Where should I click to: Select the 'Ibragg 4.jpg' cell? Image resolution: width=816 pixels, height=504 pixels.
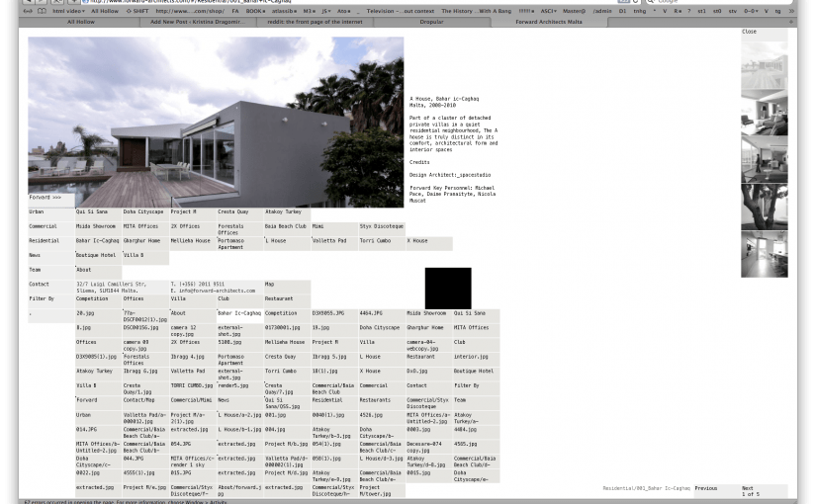pyautogui.click(x=193, y=360)
